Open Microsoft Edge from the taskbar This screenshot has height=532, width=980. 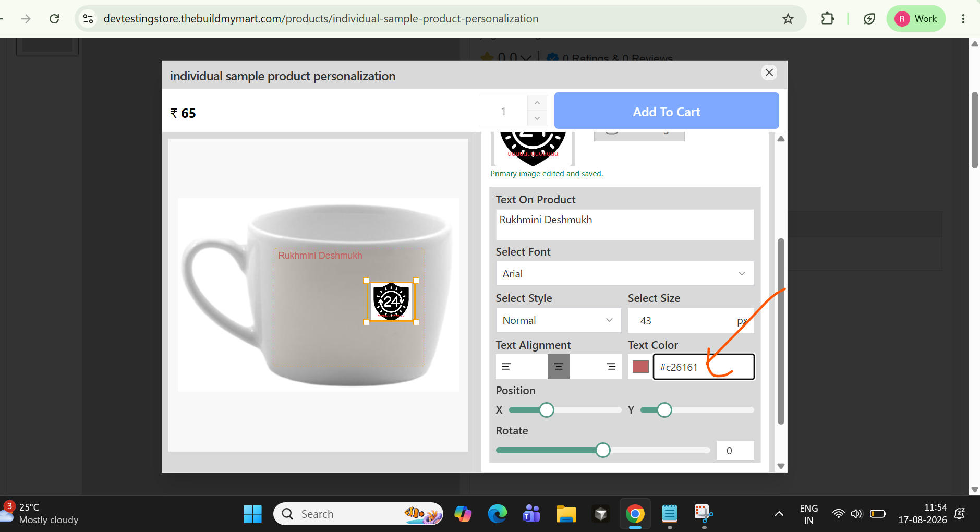point(497,514)
